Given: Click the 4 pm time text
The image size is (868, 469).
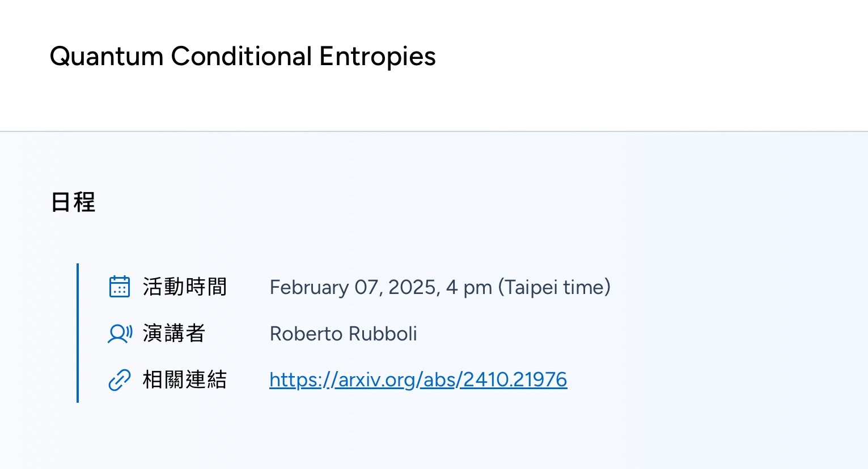Looking at the screenshot, I should [469, 288].
